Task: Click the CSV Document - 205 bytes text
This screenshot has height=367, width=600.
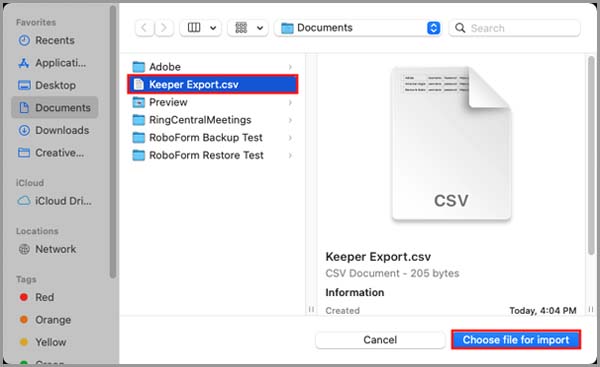Action: coord(392,273)
